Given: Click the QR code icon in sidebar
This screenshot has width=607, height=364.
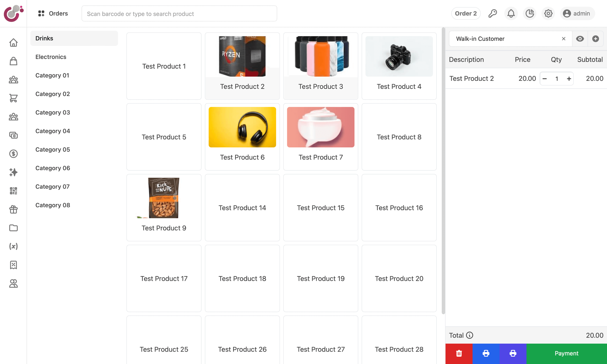Looking at the screenshot, I should pyautogui.click(x=14, y=191).
